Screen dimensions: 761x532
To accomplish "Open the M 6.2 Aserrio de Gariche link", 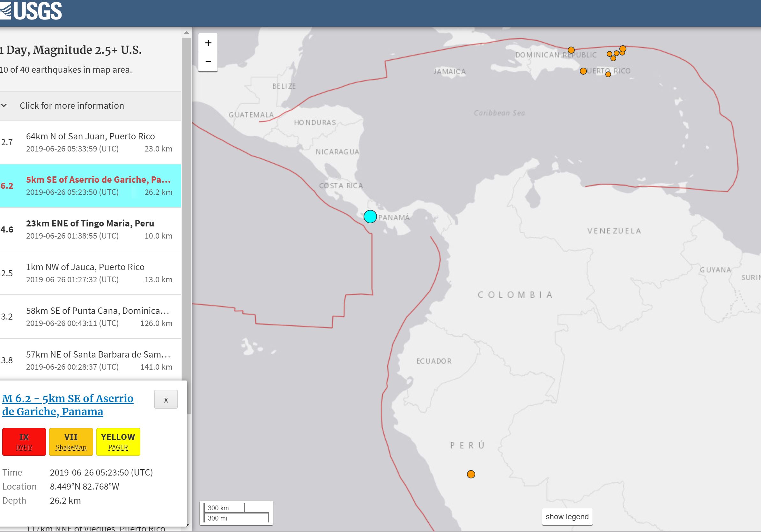I will (x=68, y=405).
